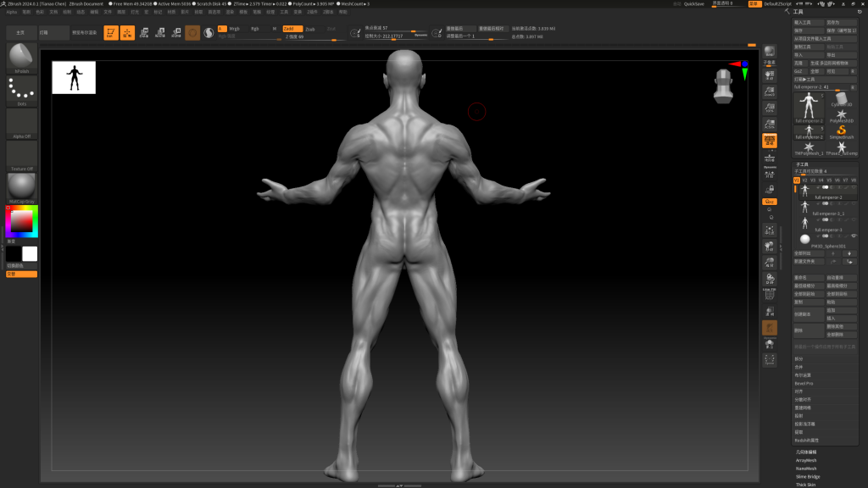Click the AC50% half-size icon
Image resolution: width=868 pixels, height=488 pixels.
click(770, 124)
